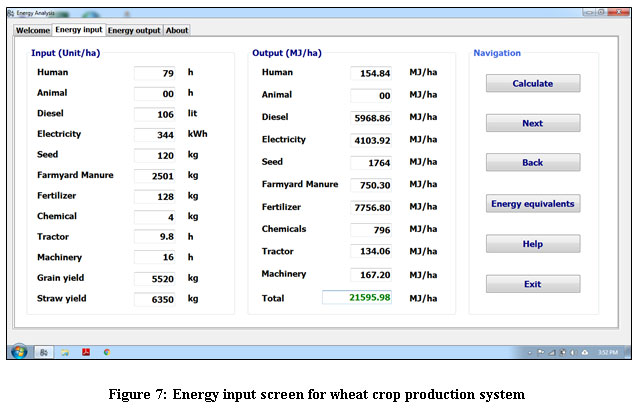Exit the application via Exit button

tap(532, 284)
